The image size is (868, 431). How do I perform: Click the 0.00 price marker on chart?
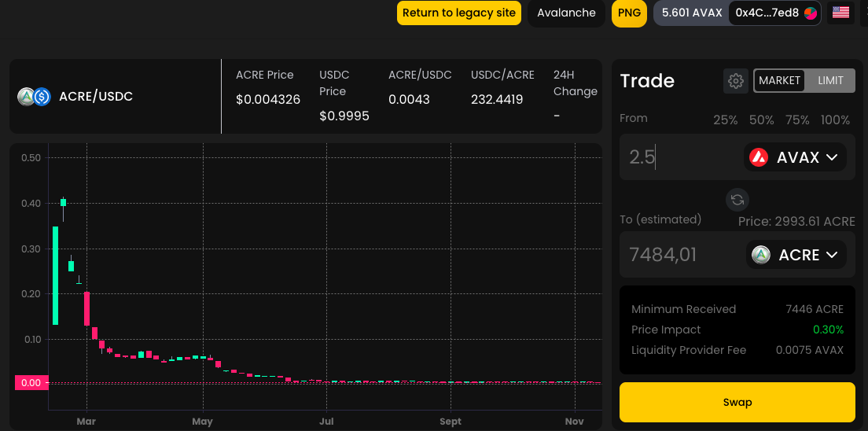click(31, 383)
